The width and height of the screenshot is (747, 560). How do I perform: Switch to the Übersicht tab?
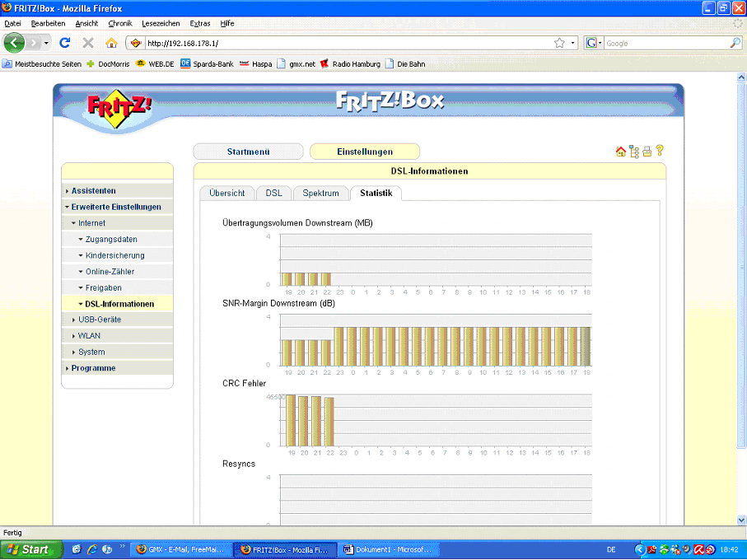pos(226,194)
